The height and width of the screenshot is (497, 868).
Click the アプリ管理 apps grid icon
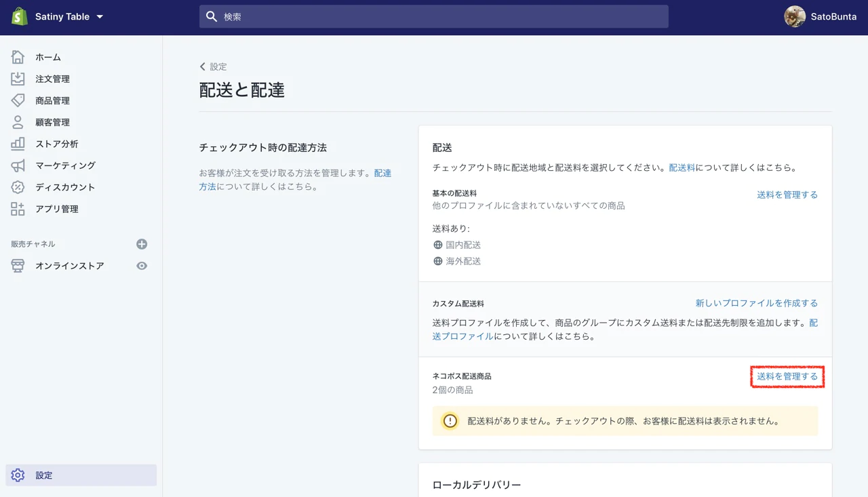tap(18, 209)
